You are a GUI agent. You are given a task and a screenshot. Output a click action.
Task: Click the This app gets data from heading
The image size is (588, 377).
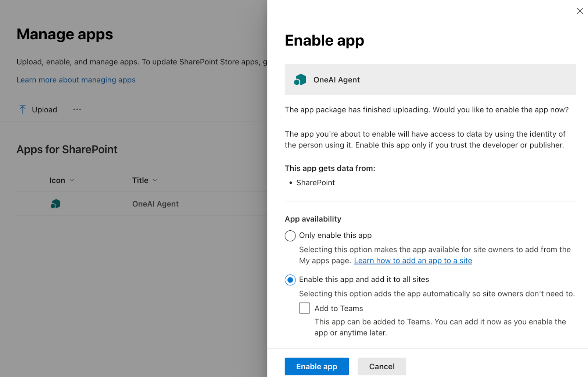coord(330,168)
